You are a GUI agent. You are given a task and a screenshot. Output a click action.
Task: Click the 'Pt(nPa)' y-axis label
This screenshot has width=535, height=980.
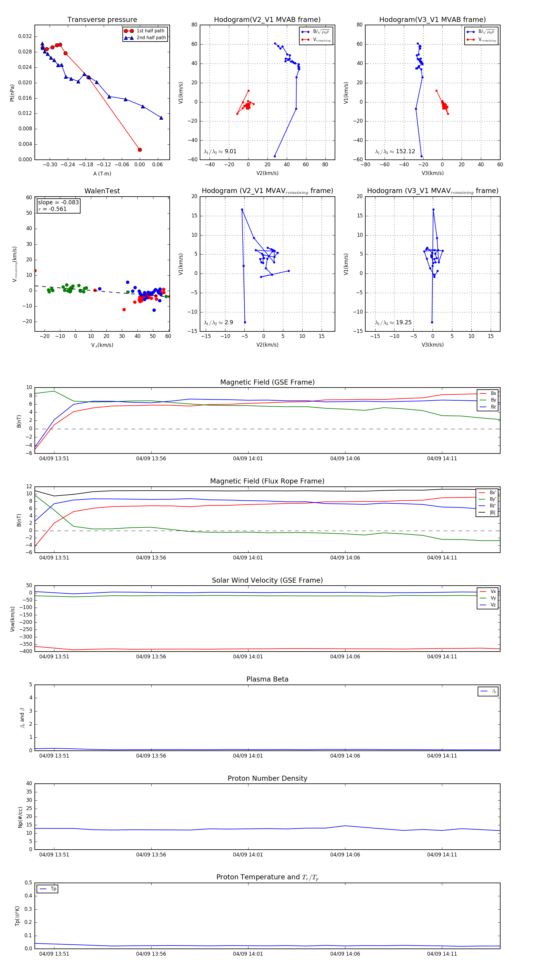[12, 92]
